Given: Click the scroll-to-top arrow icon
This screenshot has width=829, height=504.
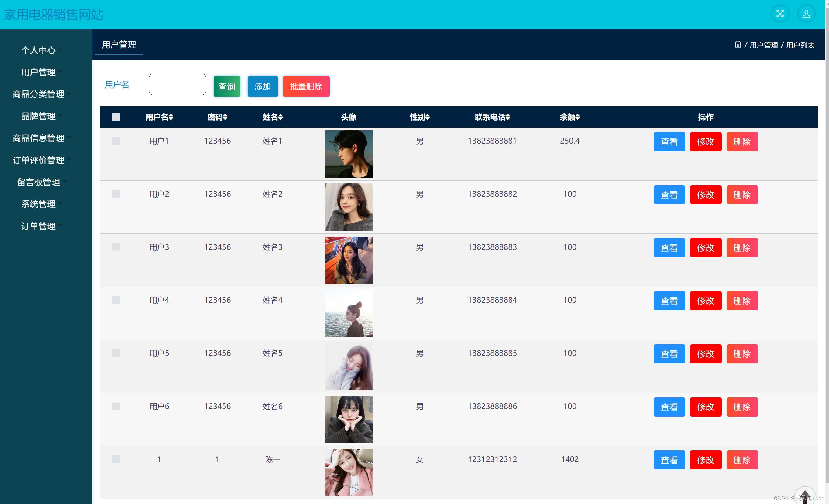Looking at the screenshot, I should click(804, 495).
